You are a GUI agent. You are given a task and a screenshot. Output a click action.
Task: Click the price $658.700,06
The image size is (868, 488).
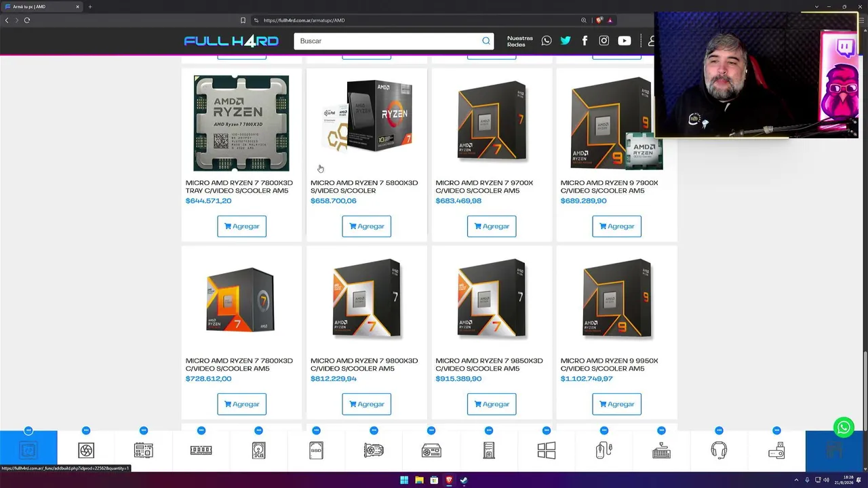333,201
